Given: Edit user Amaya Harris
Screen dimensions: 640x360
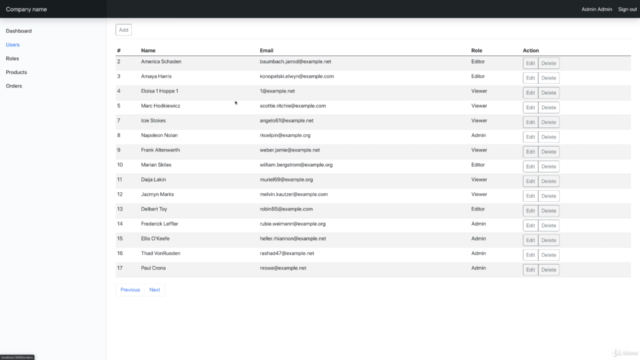Looking at the screenshot, I should pyautogui.click(x=530, y=78).
